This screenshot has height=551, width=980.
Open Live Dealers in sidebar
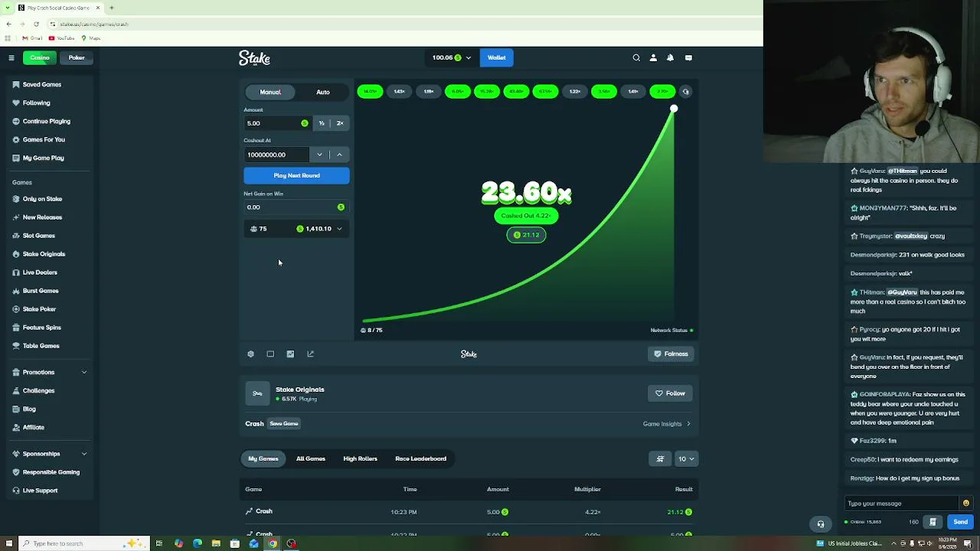point(40,272)
